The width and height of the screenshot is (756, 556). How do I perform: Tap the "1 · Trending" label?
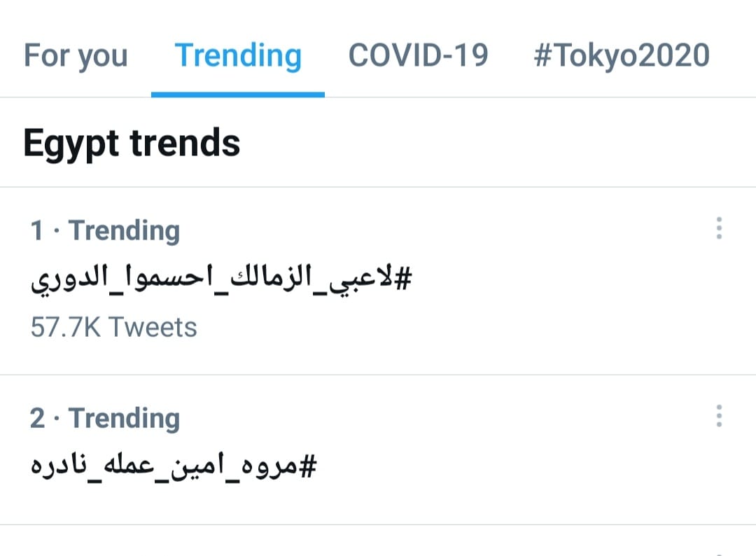pyautogui.click(x=105, y=230)
